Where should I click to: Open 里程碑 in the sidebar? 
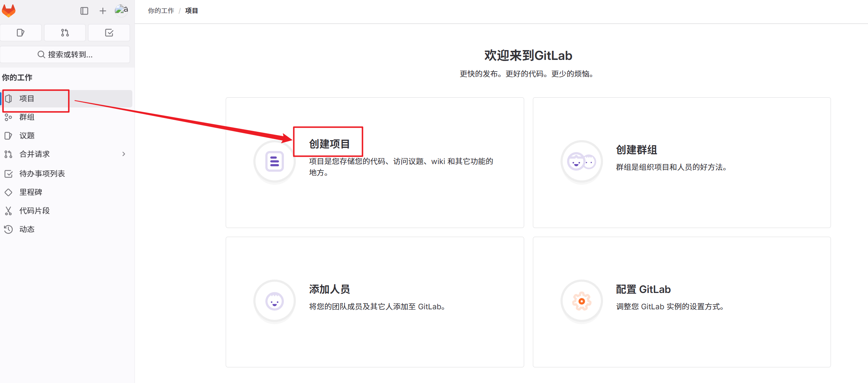tap(67, 192)
